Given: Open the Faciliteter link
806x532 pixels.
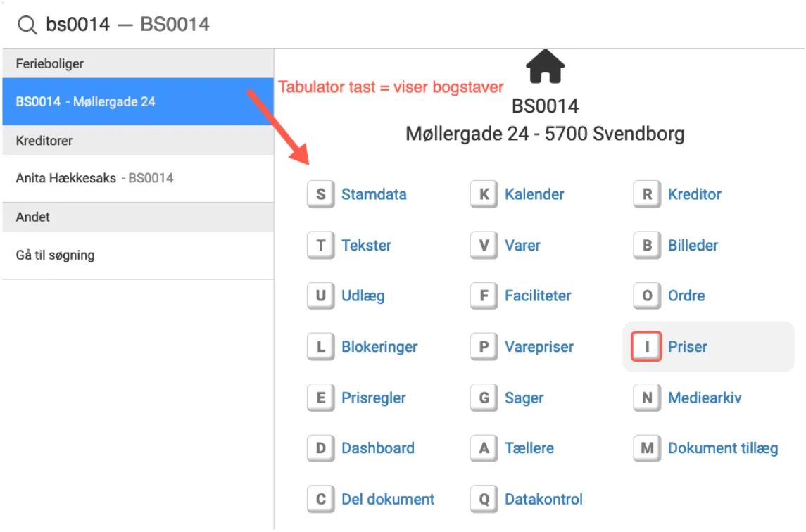Looking at the screenshot, I should coord(538,296).
